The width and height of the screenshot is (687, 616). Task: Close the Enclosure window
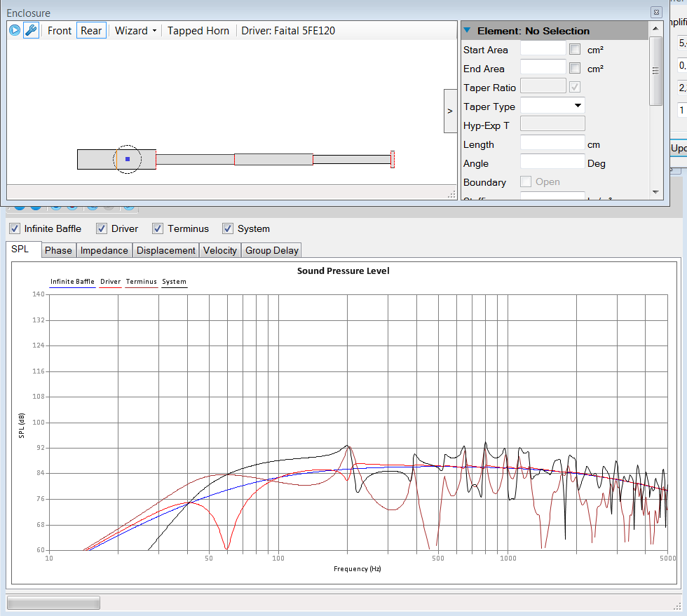(x=656, y=13)
